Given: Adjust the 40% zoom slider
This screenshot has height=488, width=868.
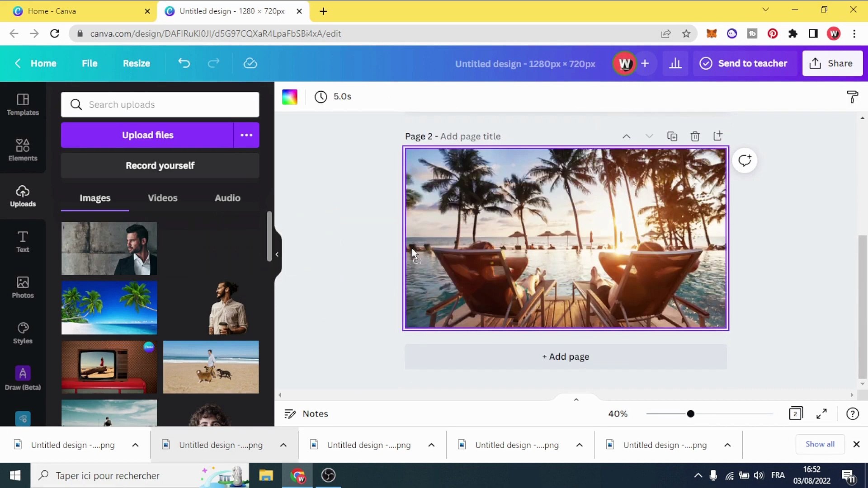Looking at the screenshot, I should 692,413.
